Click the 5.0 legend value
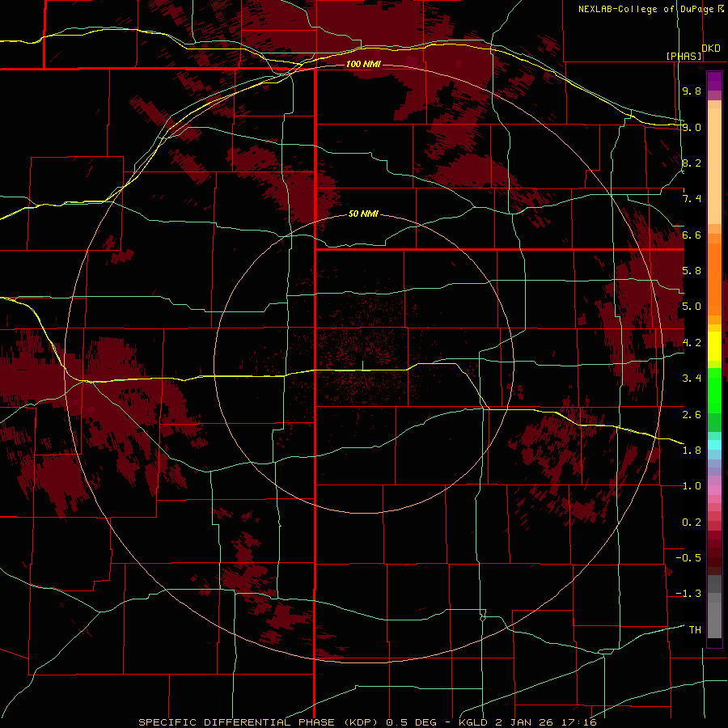 coord(692,307)
